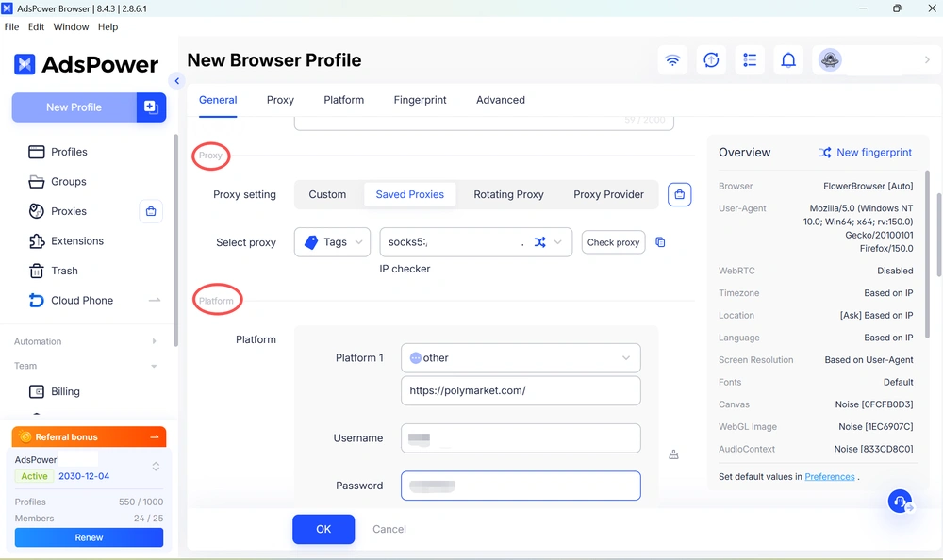Click proxy shop icon next to Proxy Provider
The width and height of the screenshot is (943, 560).
(x=679, y=194)
